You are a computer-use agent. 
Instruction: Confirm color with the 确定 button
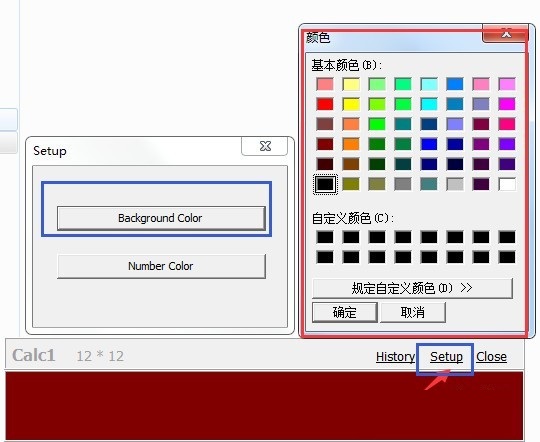point(345,312)
